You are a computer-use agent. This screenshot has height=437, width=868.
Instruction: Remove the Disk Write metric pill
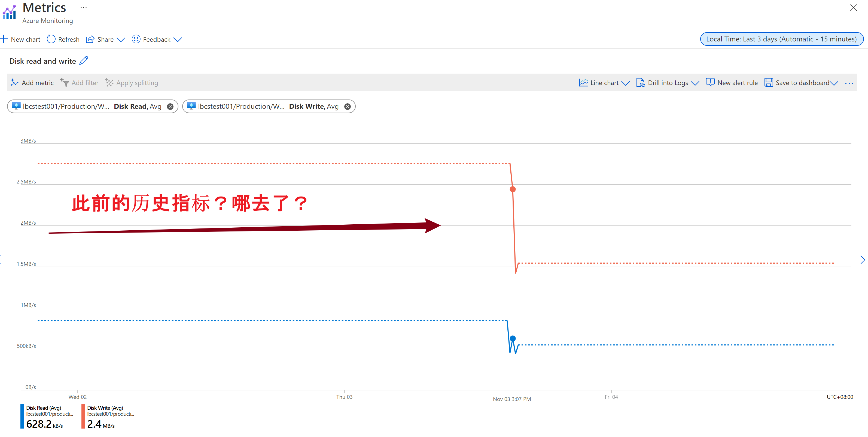click(348, 107)
